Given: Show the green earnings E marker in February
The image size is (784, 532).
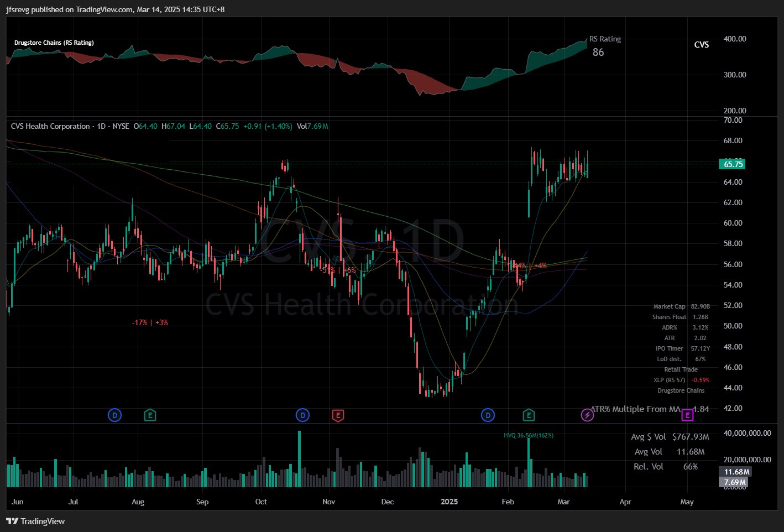Looking at the screenshot, I should point(529,415).
